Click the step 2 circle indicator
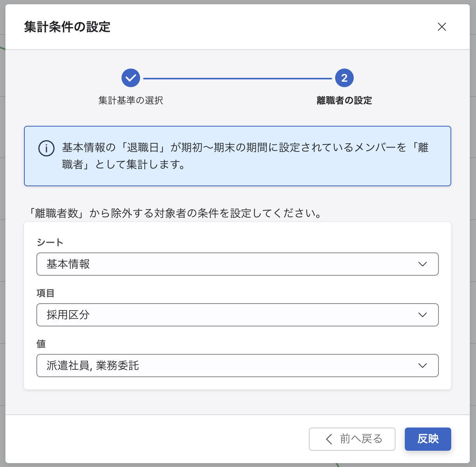Viewport: 476px width, 467px height. coord(344,78)
